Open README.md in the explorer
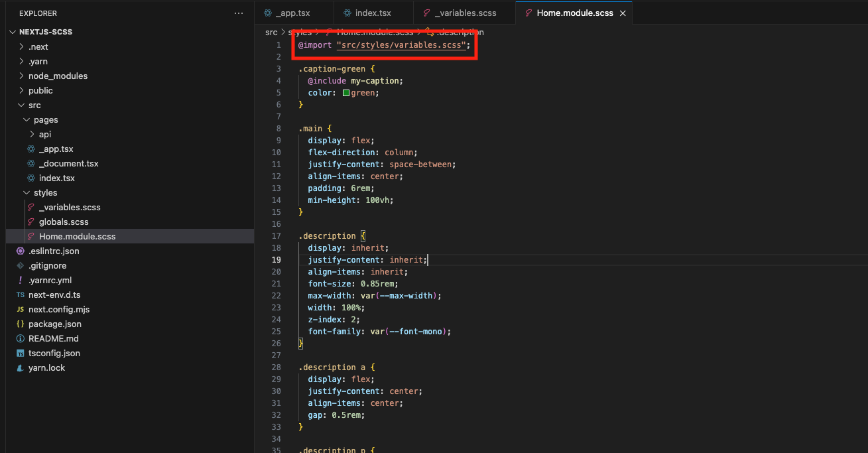 (54, 339)
